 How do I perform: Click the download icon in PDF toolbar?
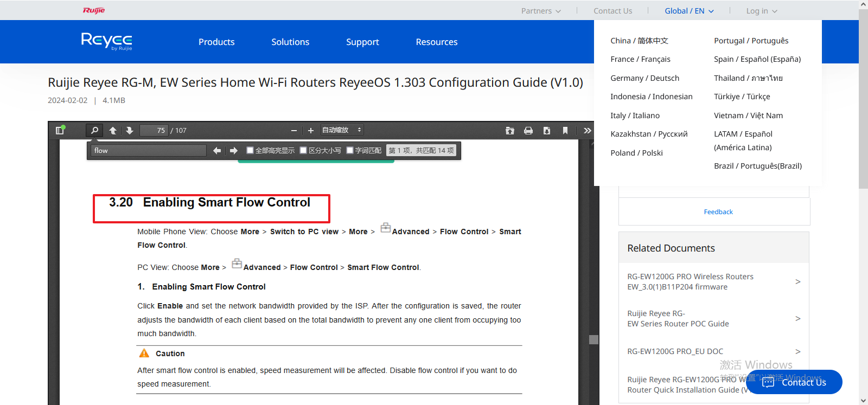pyautogui.click(x=546, y=130)
